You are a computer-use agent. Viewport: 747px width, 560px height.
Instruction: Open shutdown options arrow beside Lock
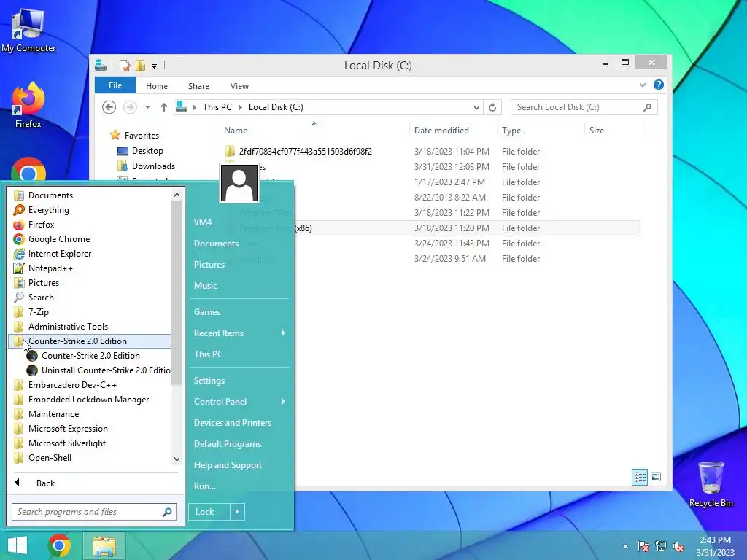[237, 512]
